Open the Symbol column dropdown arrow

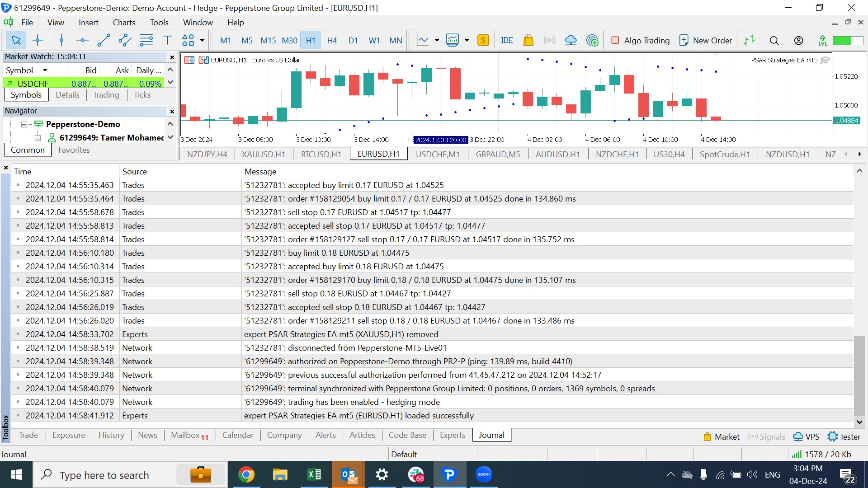(x=45, y=70)
